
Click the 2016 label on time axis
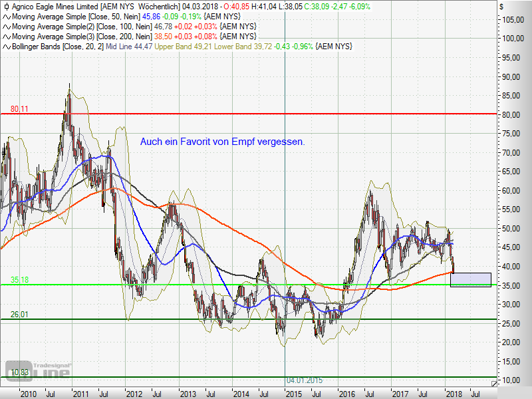pyautogui.click(x=346, y=392)
